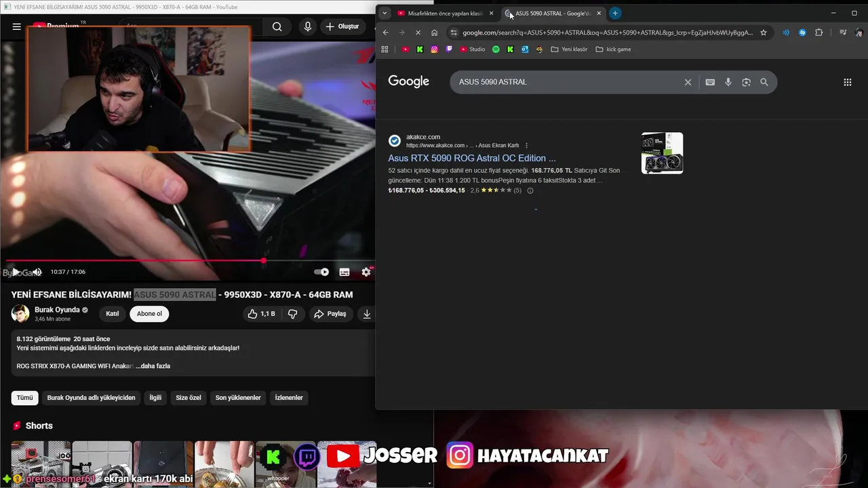Select the Tümü filter chip
This screenshot has width=868, height=488.
[25, 398]
